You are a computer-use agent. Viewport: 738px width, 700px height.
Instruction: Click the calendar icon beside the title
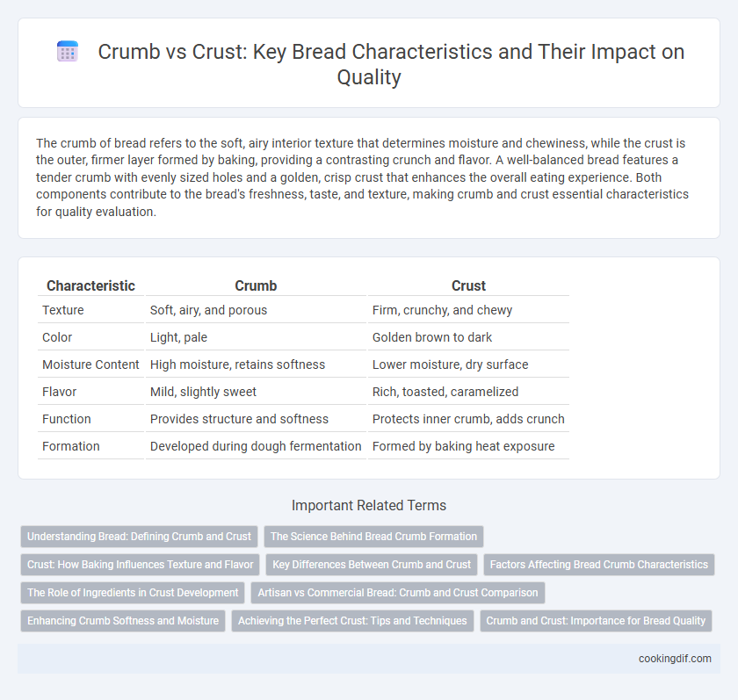click(x=68, y=51)
